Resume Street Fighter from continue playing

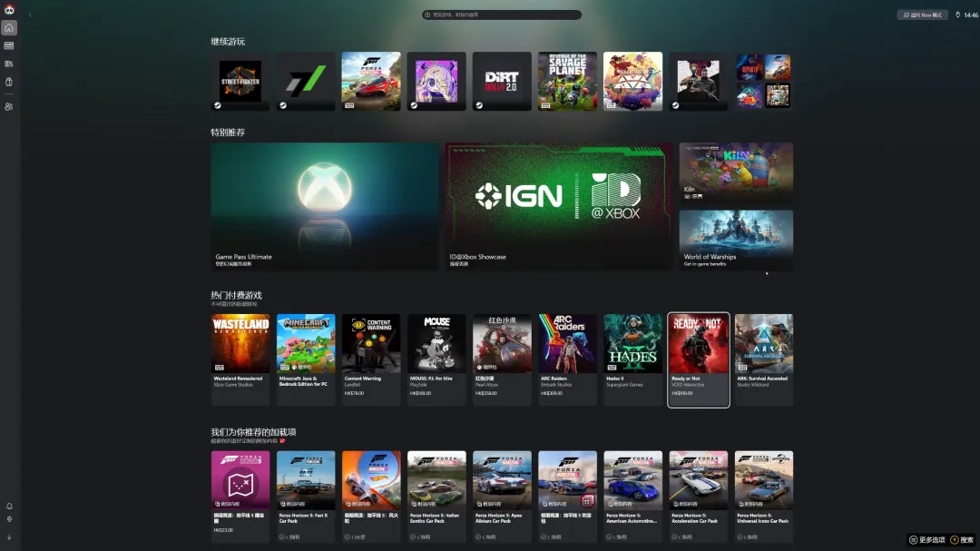[240, 82]
